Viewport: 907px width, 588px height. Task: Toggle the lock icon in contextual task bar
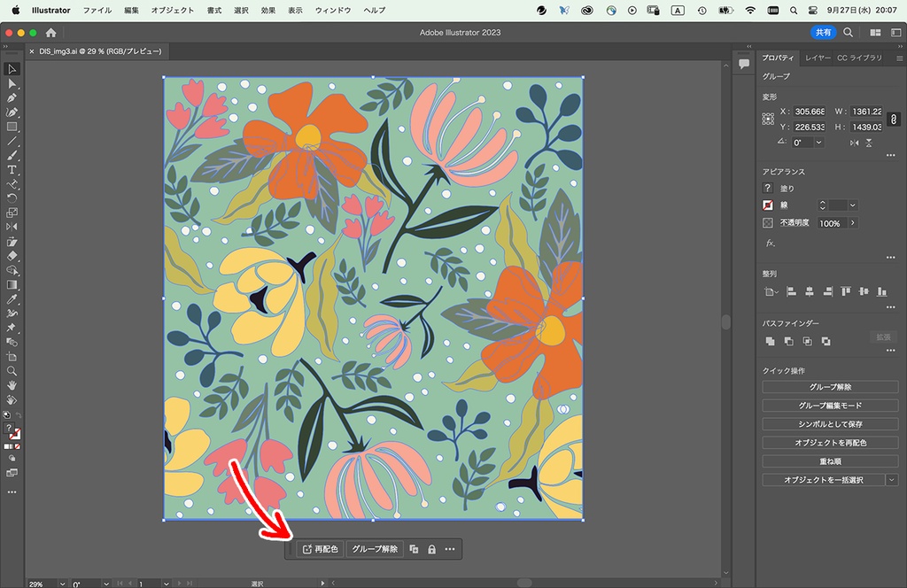coord(431,549)
